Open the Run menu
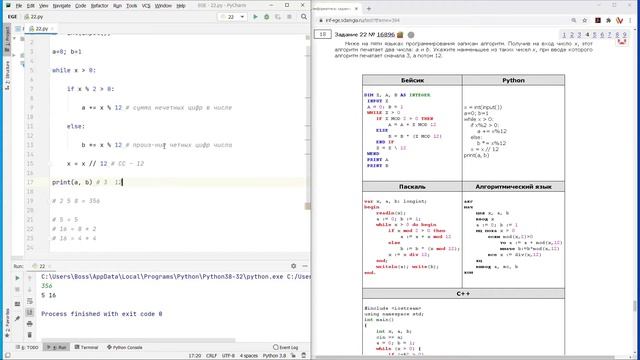The image size is (640, 360). tap(118, 6)
